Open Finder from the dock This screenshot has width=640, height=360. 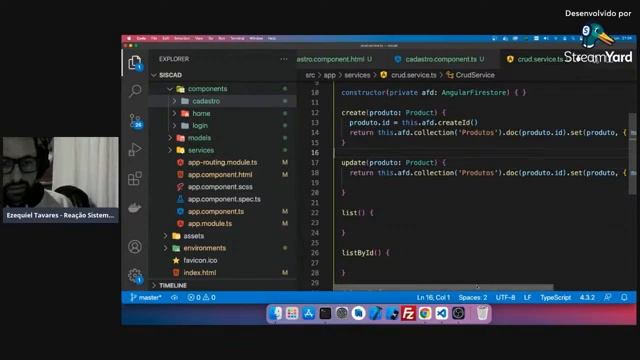[276, 313]
